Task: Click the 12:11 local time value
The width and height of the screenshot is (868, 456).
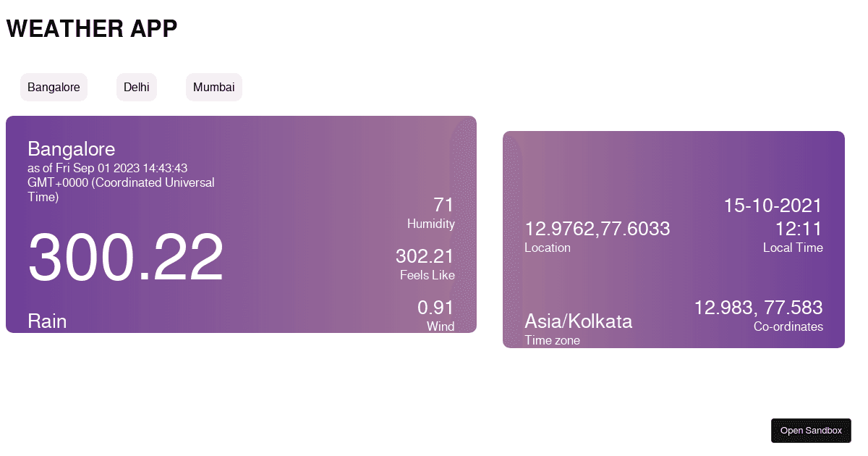Action: pos(799,229)
